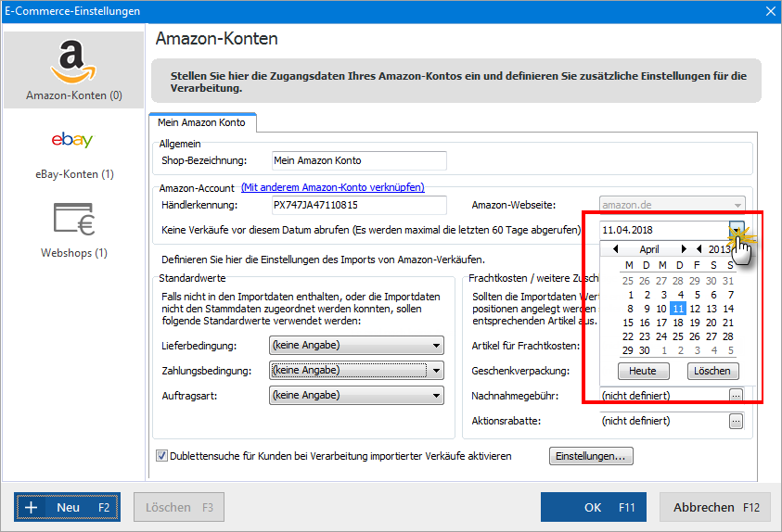Open Einstellungen... button

coord(591,456)
